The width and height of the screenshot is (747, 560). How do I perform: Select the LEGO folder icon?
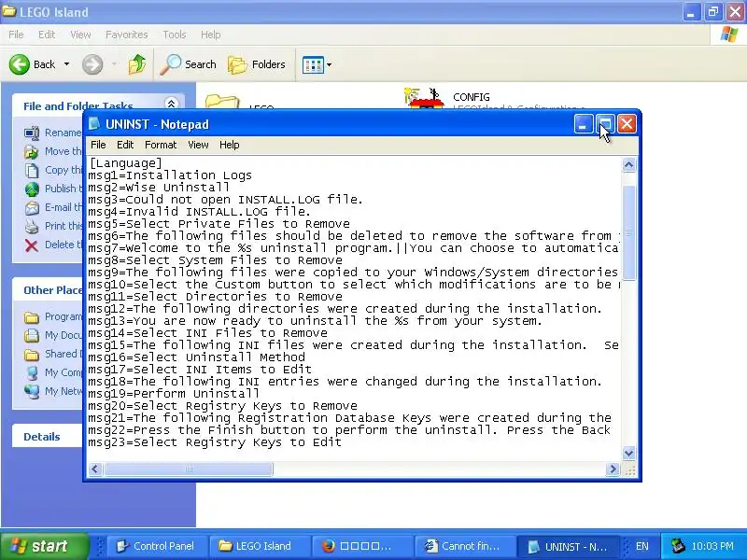pyautogui.click(x=222, y=102)
